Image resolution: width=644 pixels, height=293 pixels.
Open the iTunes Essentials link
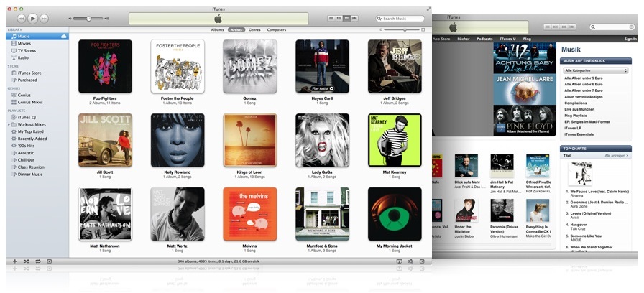579,134
